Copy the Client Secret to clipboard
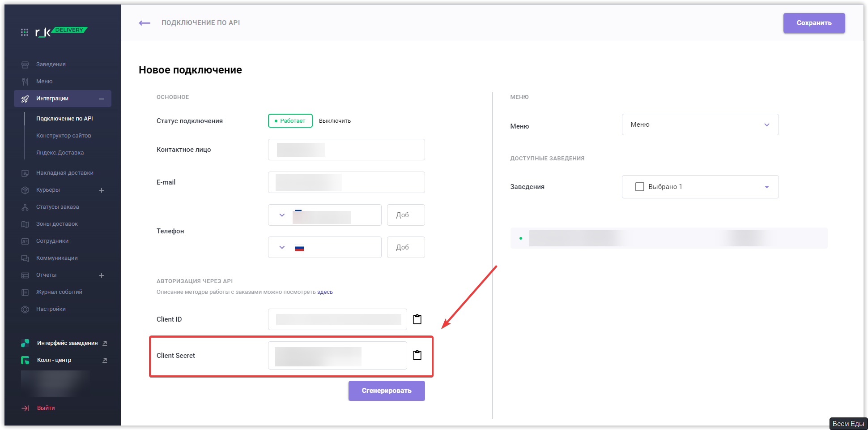 (417, 355)
